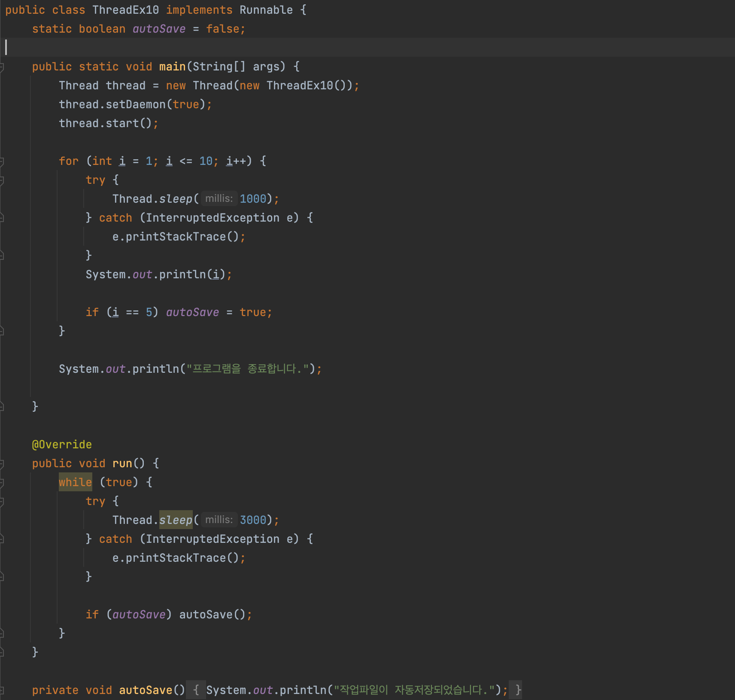The height and width of the screenshot is (700, 735).
Task: Click the try keyword inside while loop
Action: (95, 501)
